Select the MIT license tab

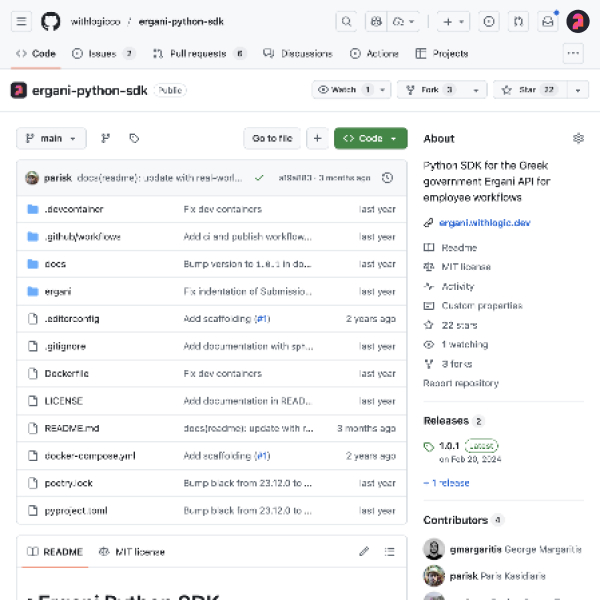point(132,551)
